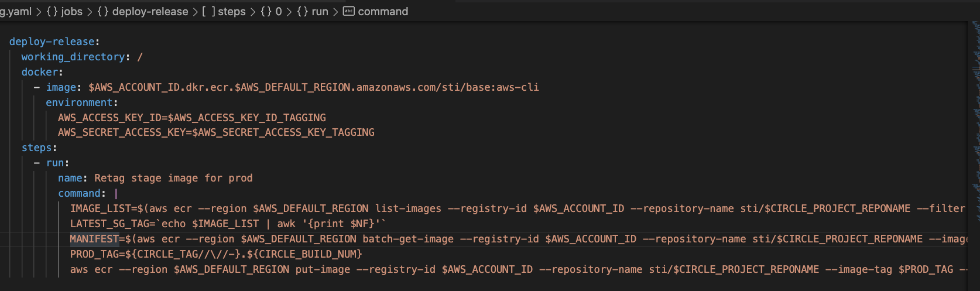Click the highlighted MANIFEST variable
The width and height of the screenshot is (980, 291).
click(94, 239)
